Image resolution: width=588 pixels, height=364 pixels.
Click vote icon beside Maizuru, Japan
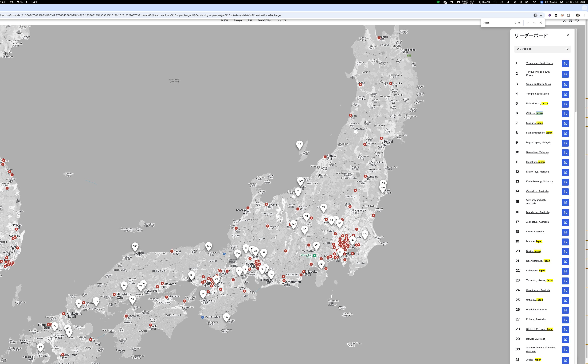(565, 123)
